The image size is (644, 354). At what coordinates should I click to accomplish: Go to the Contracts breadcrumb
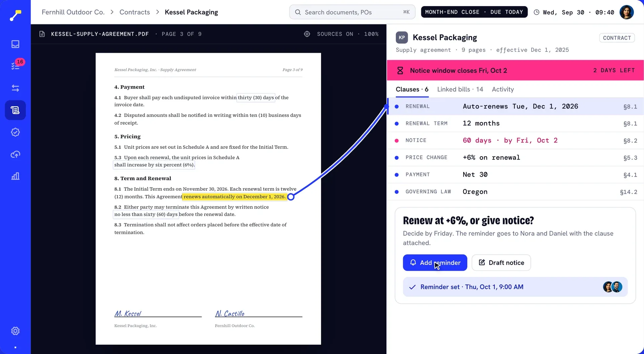135,12
